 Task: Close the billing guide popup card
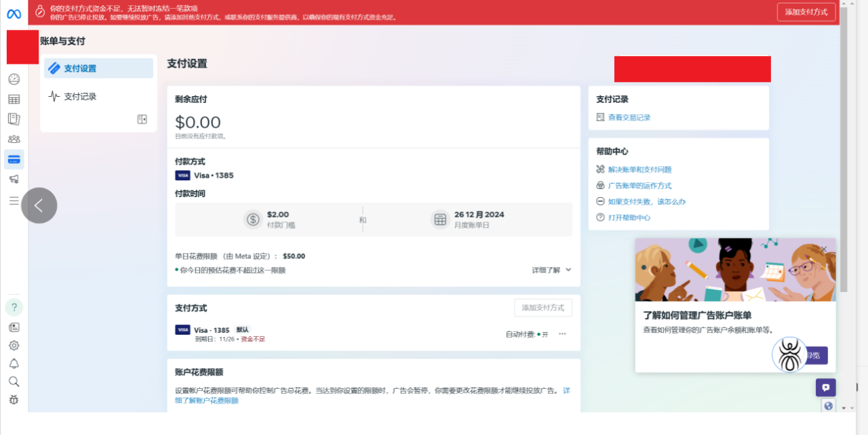point(823,249)
